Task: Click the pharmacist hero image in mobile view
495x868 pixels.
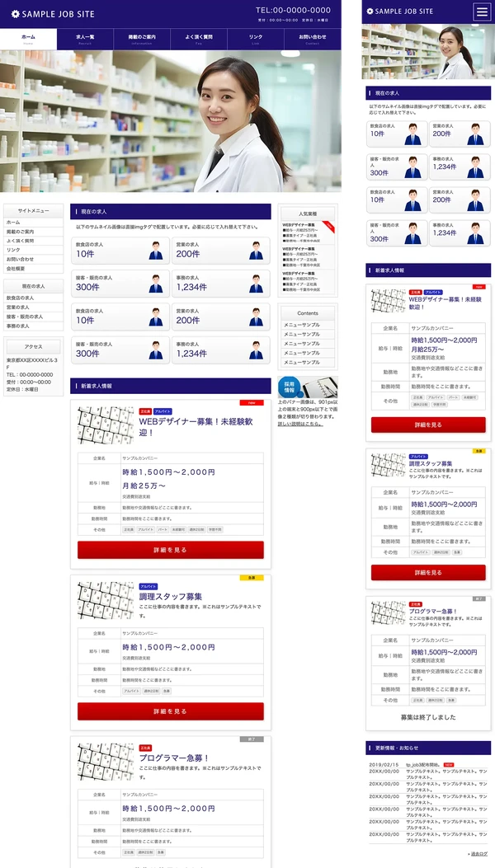Action: pos(428,52)
